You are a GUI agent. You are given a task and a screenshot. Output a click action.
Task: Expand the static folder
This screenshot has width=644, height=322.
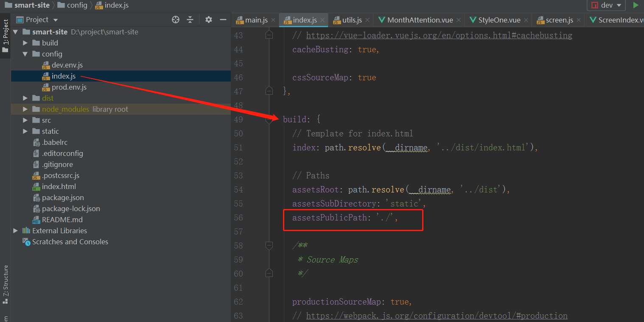pyautogui.click(x=25, y=131)
